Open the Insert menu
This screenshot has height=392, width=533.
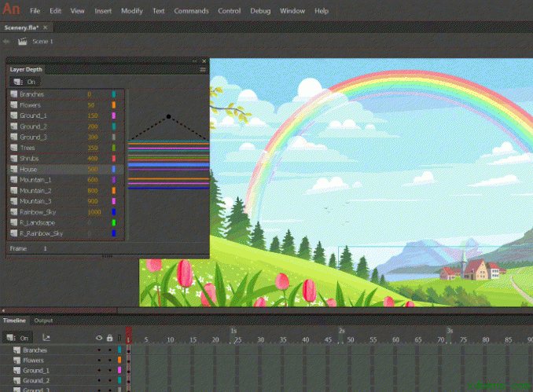coord(103,11)
